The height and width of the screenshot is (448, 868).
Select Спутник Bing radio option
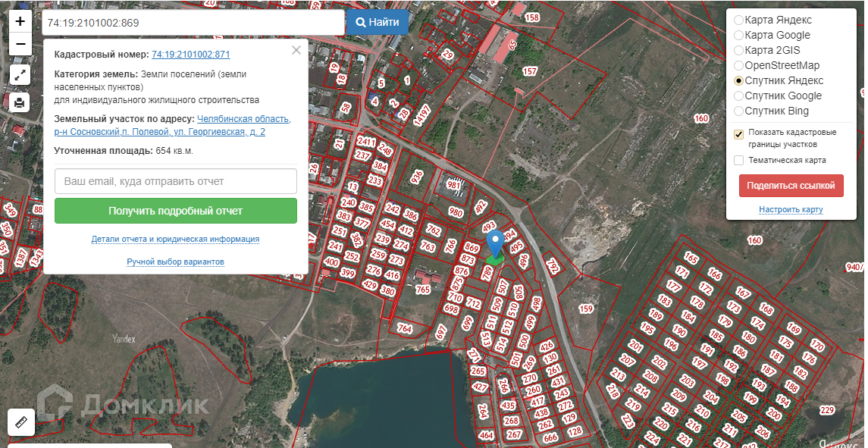click(738, 111)
